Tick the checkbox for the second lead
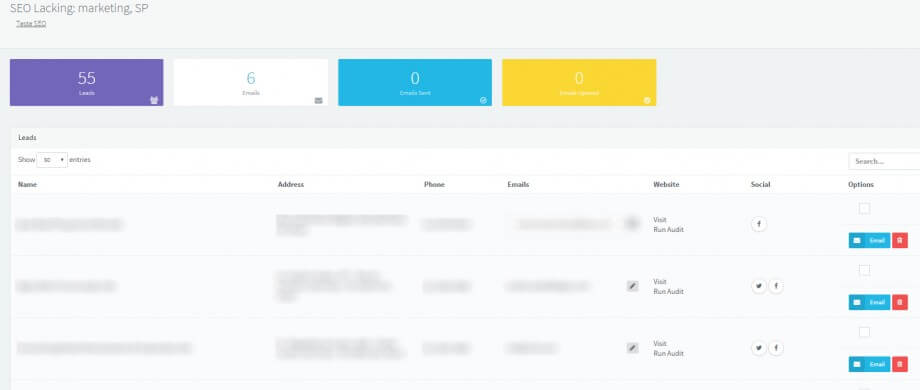 point(864,270)
